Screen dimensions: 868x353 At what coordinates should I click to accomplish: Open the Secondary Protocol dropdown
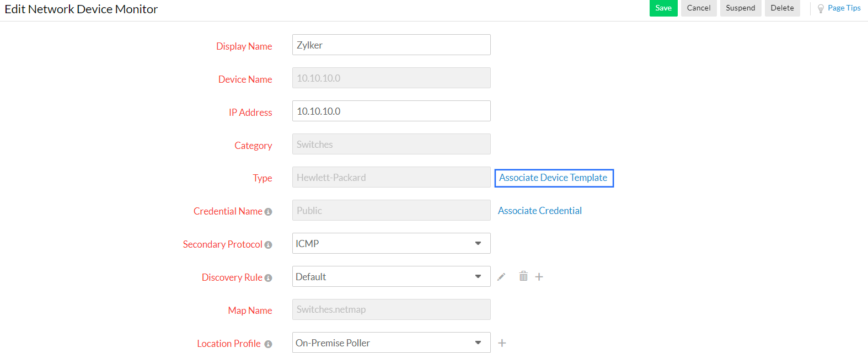[478, 243]
